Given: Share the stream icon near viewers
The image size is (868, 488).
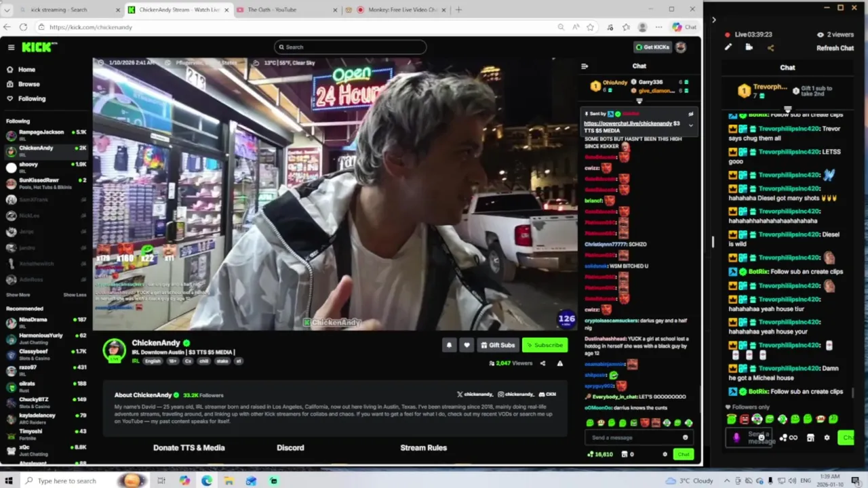Looking at the screenshot, I should 542,363.
